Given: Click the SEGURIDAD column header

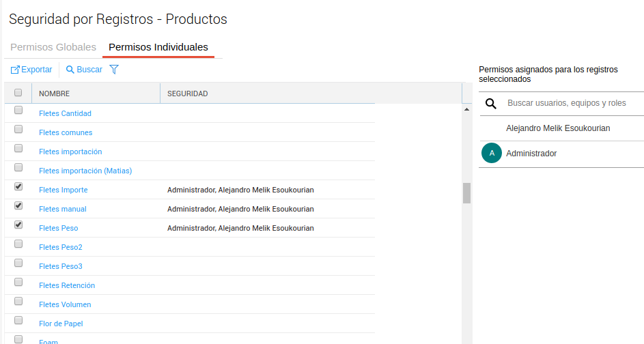Looking at the screenshot, I should tap(188, 94).
